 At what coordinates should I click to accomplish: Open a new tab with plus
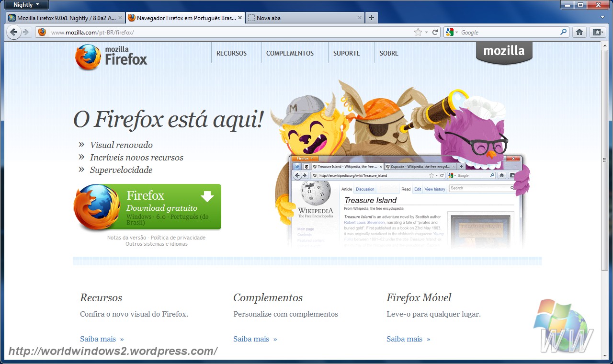372,18
